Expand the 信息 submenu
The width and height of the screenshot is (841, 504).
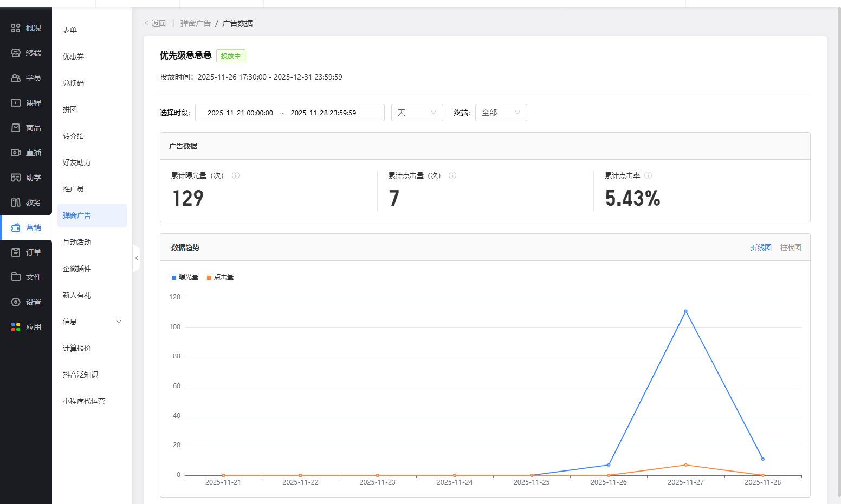[x=92, y=322]
